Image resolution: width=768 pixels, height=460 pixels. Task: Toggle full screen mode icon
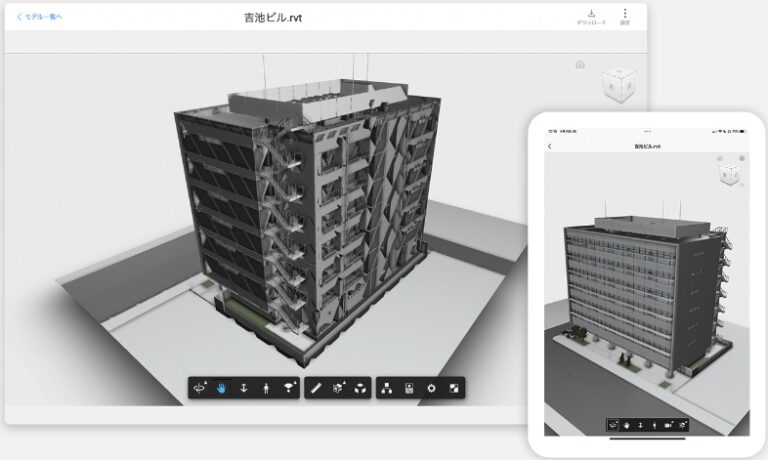pyautogui.click(x=454, y=388)
